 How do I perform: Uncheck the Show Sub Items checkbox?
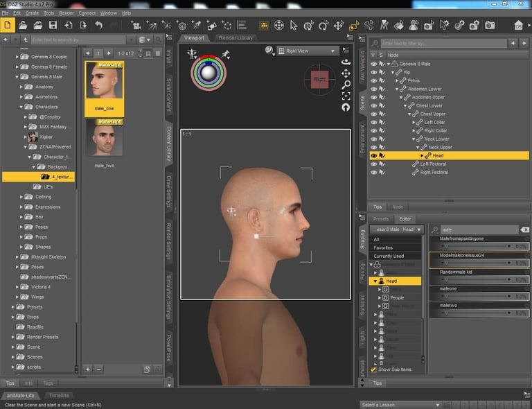pyautogui.click(x=374, y=369)
